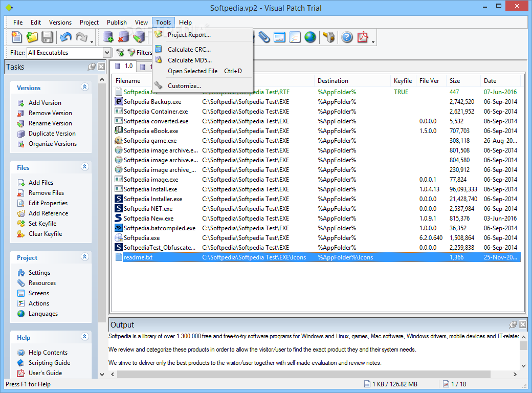Click the Help question mark icon
Image resolution: width=532 pixels, height=393 pixels.
point(347,37)
